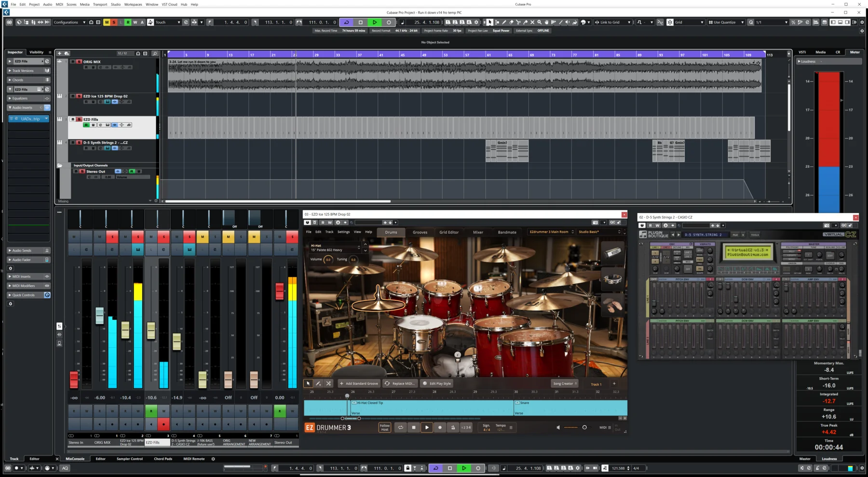Open the 1/1 quantize preset dropdown
This screenshot has width=868, height=477.
pyautogui.click(x=771, y=22)
